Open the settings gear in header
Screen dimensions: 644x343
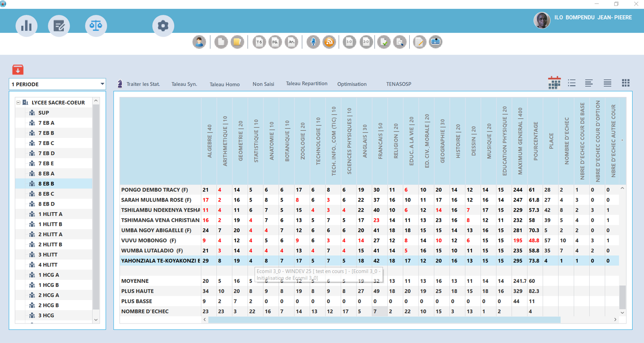coord(163,26)
